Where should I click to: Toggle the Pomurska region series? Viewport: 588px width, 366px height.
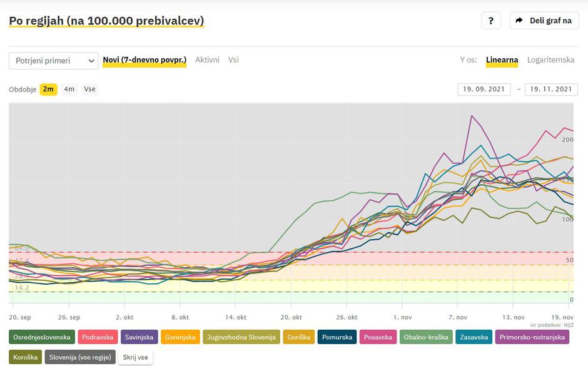click(x=337, y=337)
